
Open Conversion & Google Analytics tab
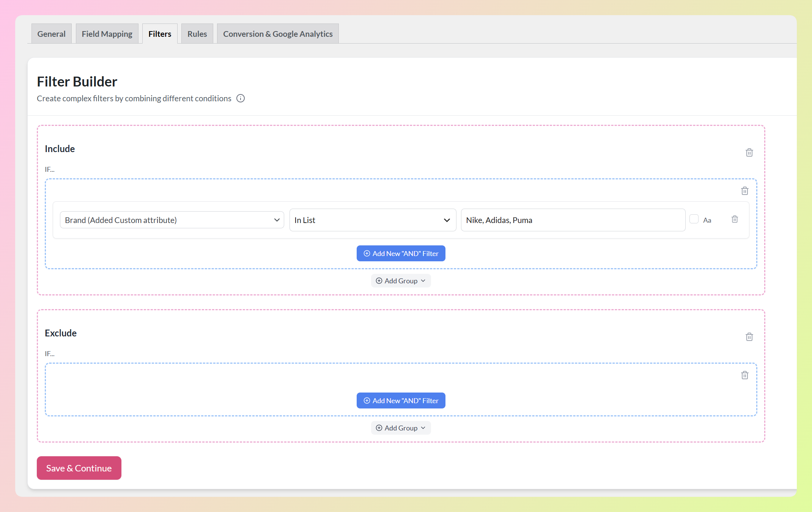[278, 34]
